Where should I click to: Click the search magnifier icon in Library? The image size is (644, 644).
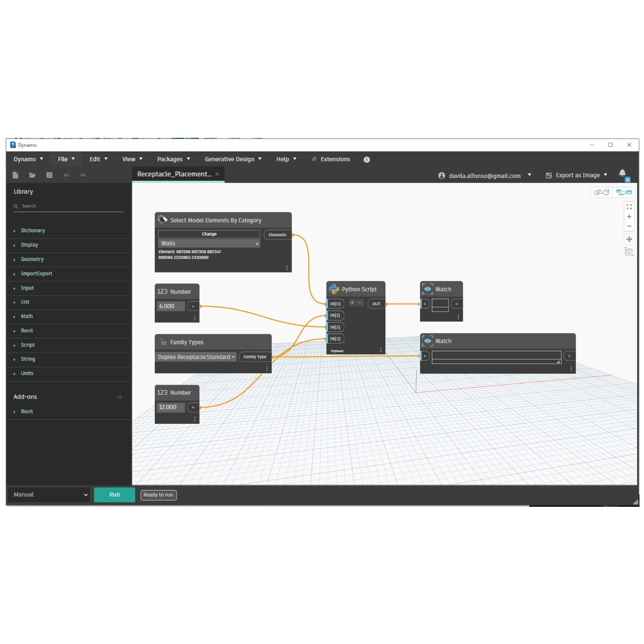click(16, 206)
